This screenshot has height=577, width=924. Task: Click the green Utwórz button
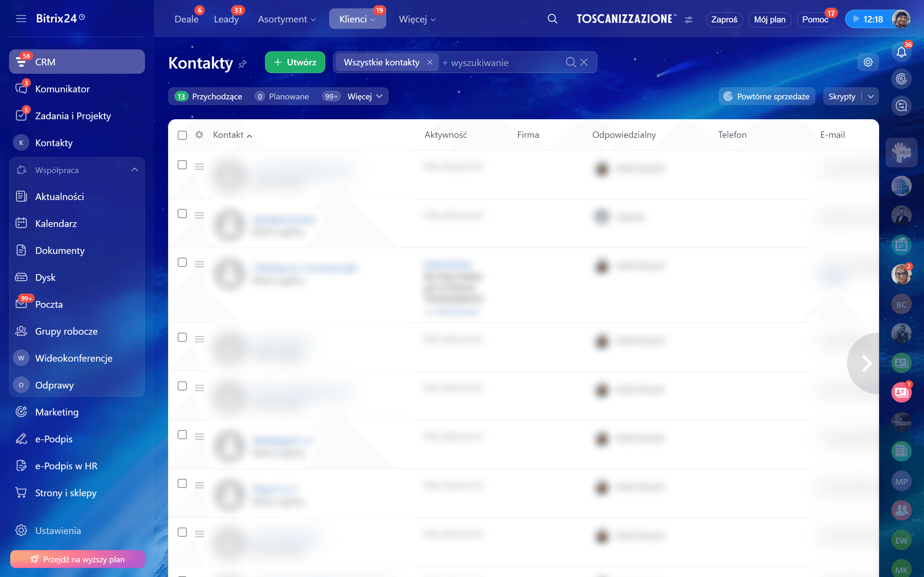click(295, 62)
